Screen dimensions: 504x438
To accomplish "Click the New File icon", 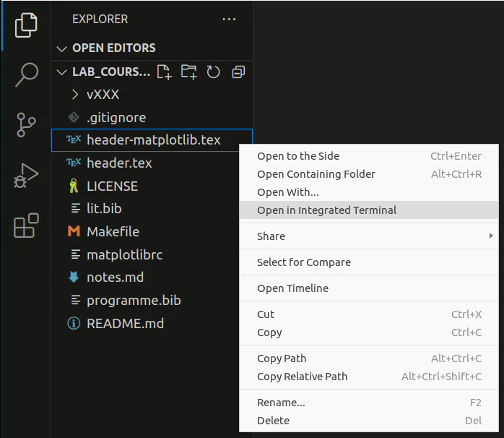I will (164, 72).
